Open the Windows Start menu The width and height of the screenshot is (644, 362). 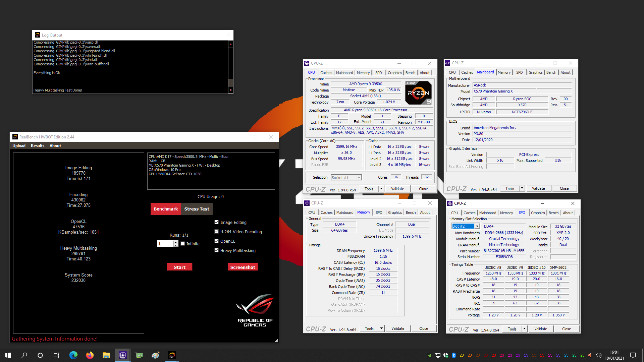coord(8,355)
